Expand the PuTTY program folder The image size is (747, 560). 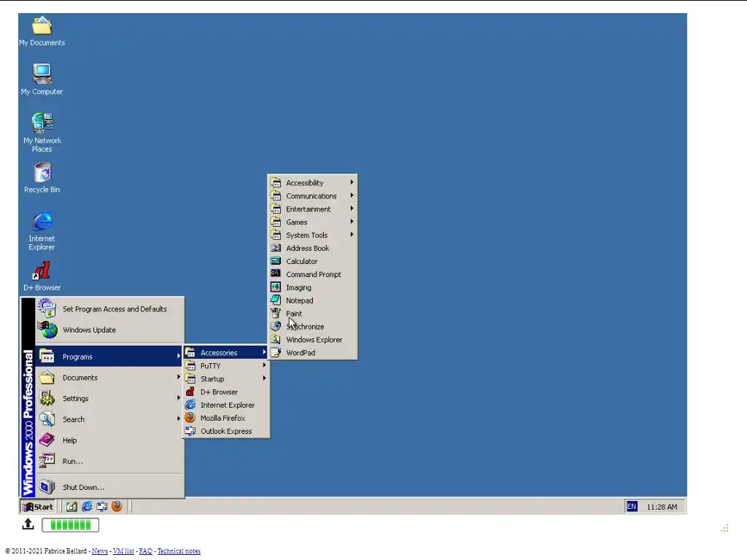[226, 366]
